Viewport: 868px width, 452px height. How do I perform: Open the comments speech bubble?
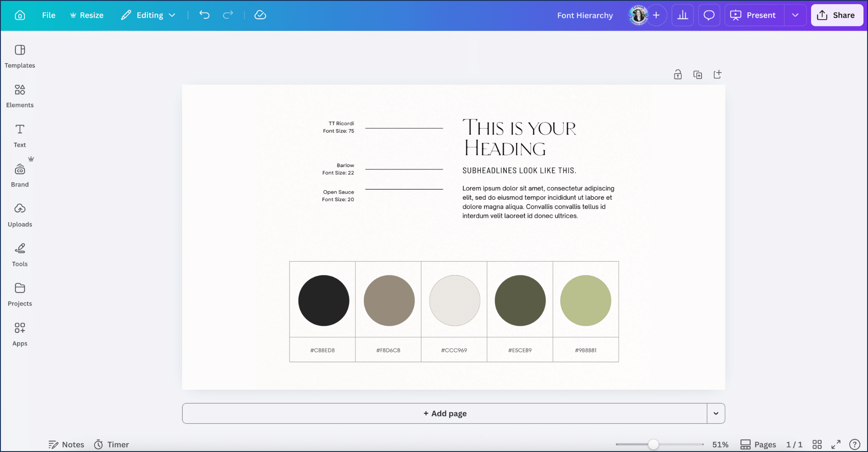coord(709,15)
